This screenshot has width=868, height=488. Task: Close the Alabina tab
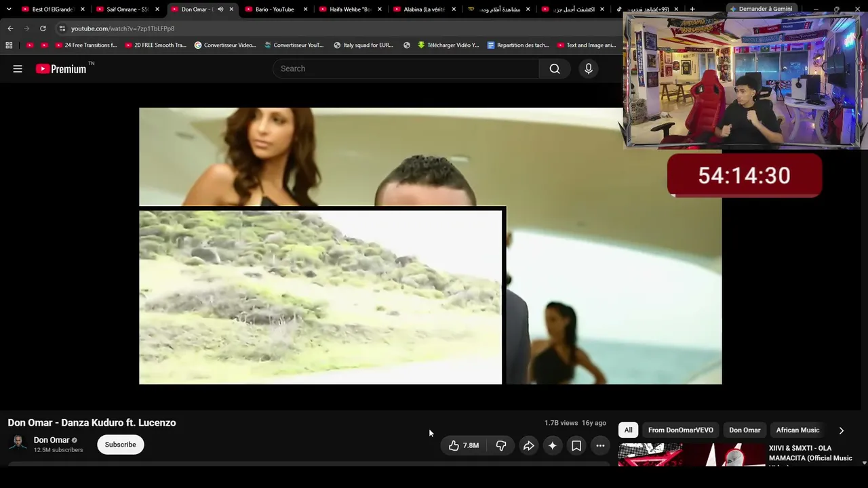454,9
